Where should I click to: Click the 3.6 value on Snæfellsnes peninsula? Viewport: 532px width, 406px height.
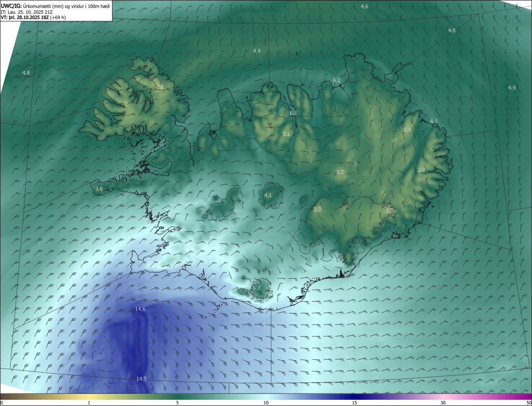pyautogui.click(x=99, y=189)
